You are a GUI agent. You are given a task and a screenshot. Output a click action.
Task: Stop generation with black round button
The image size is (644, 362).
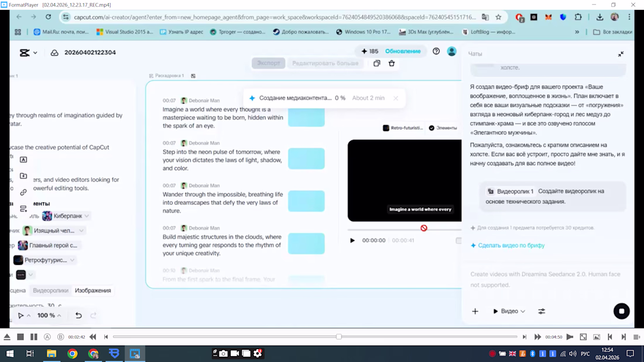(x=621, y=311)
